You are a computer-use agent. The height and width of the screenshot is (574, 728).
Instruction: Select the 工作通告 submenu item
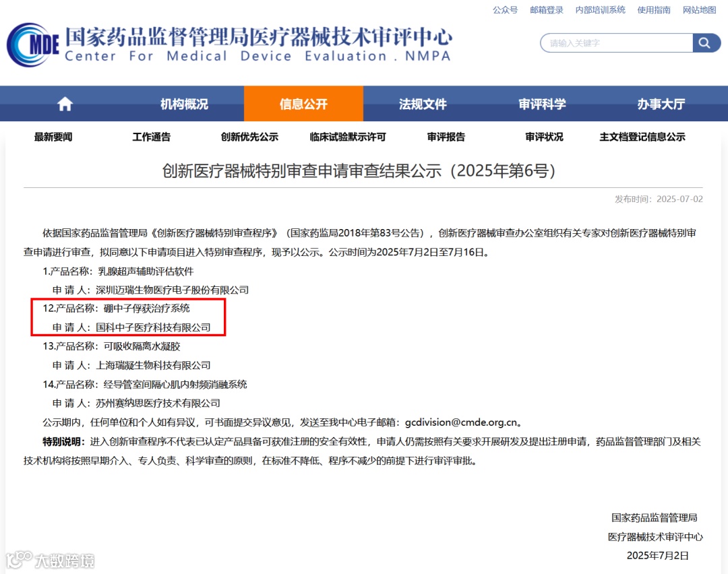pyautogui.click(x=152, y=137)
